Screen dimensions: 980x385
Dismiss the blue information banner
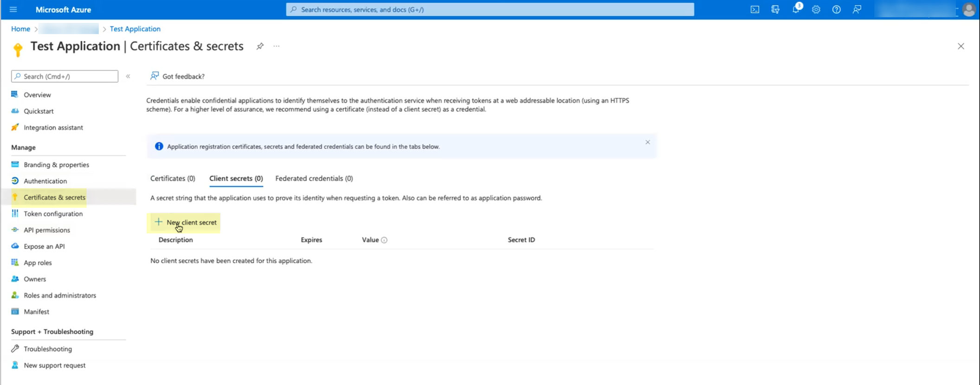(x=648, y=142)
